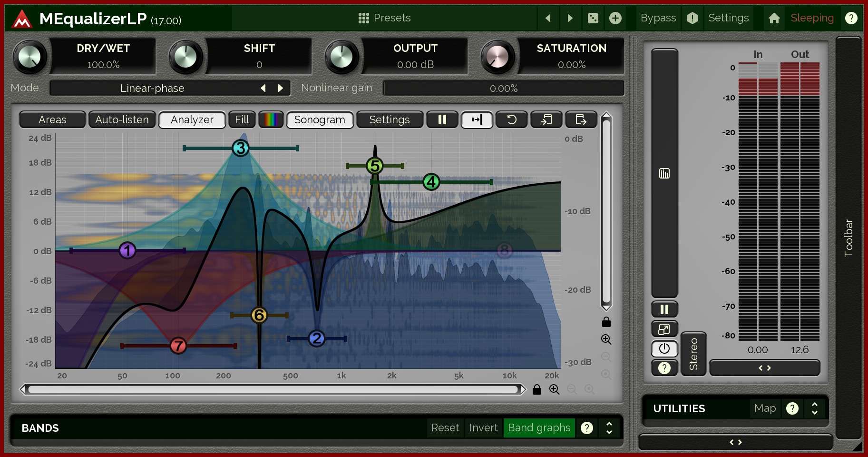Click the home icon in header

[x=774, y=18]
